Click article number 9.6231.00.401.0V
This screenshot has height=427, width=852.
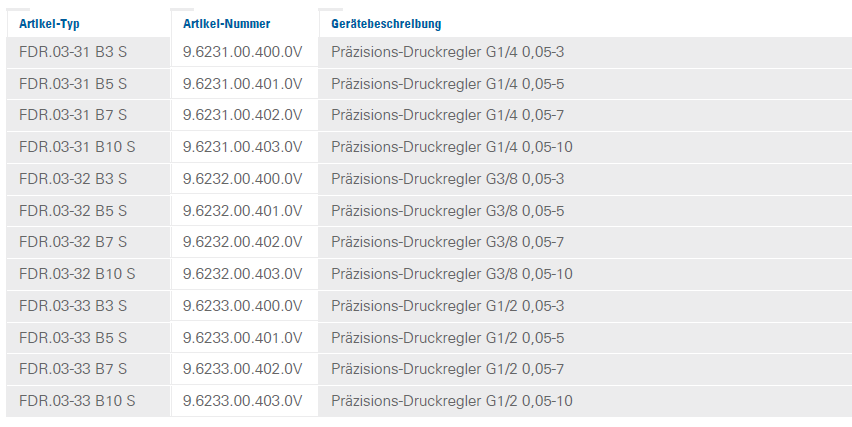pos(243,84)
